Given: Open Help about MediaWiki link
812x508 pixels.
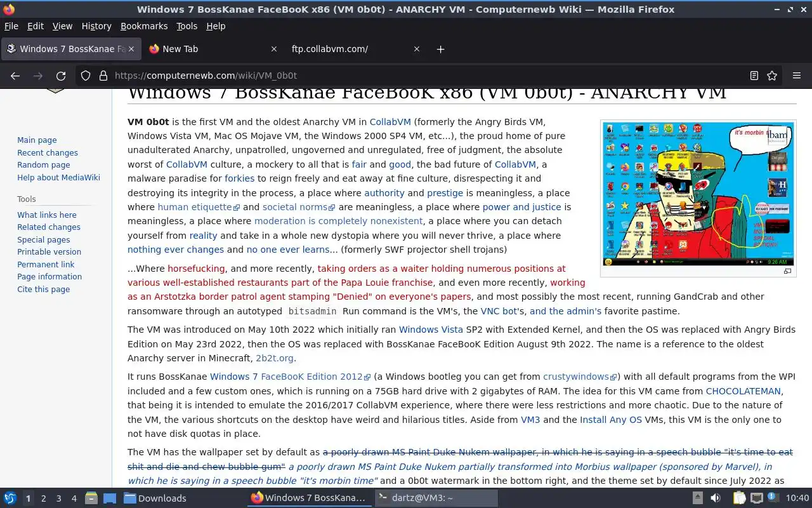Looking at the screenshot, I should click(58, 178).
